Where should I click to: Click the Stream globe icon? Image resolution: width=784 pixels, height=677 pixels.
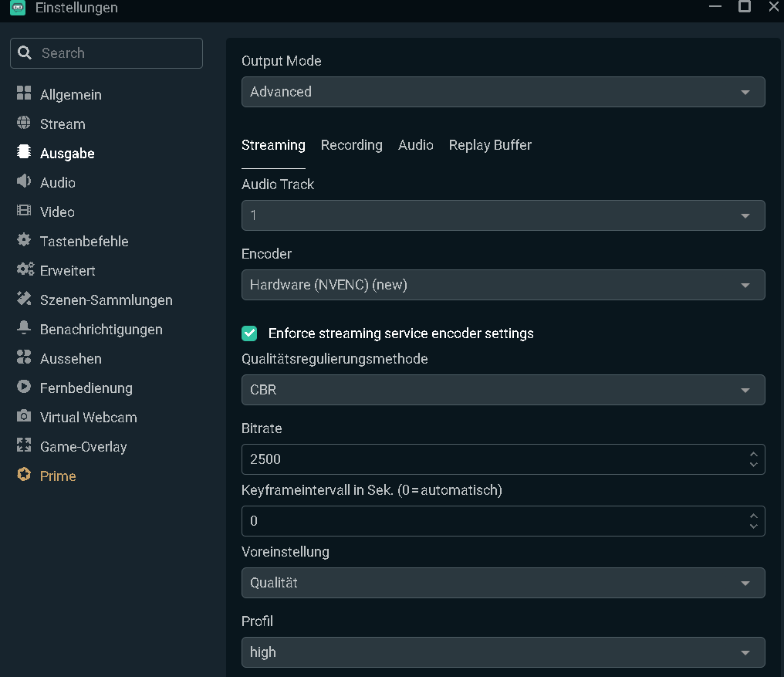(24, 124)
